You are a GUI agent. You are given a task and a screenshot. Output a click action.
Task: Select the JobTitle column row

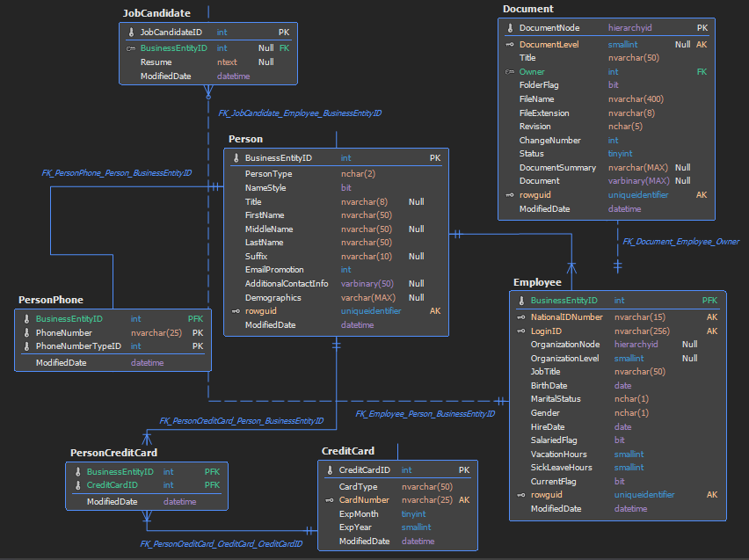click(618, 372)
